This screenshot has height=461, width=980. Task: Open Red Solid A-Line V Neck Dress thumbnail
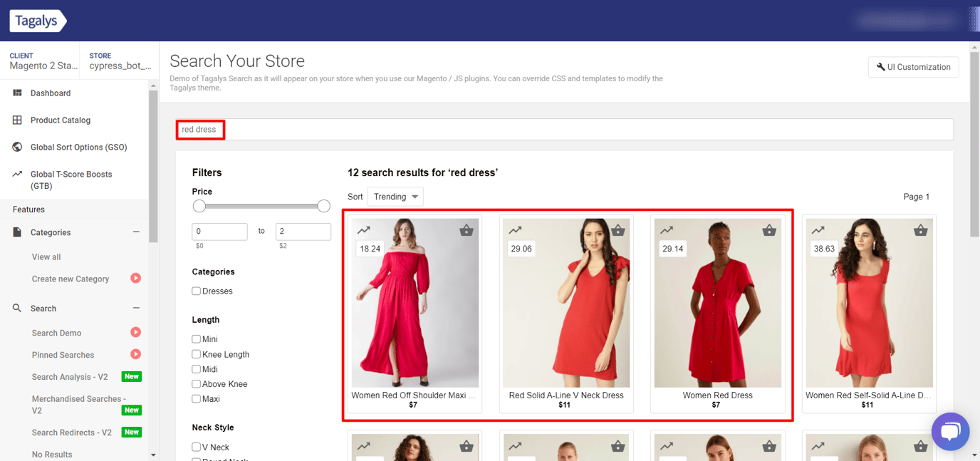(x=566, y=304)
